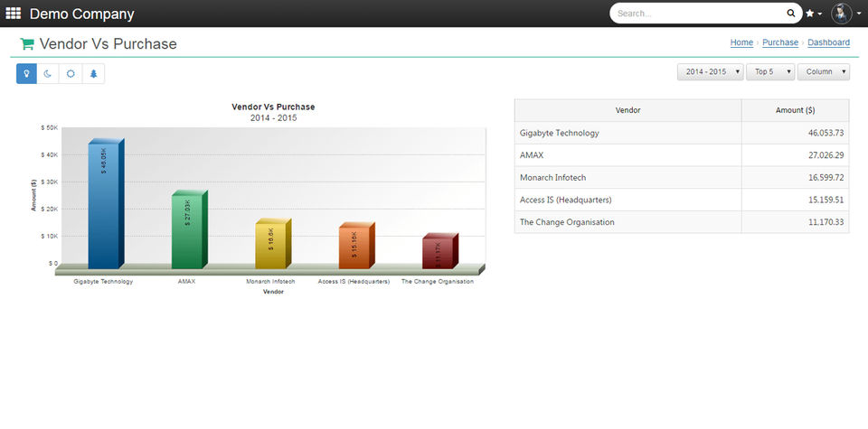
Task: Open the Dashboard breadcrumb link
Action: pyautogui.click(x=829, y=42)
